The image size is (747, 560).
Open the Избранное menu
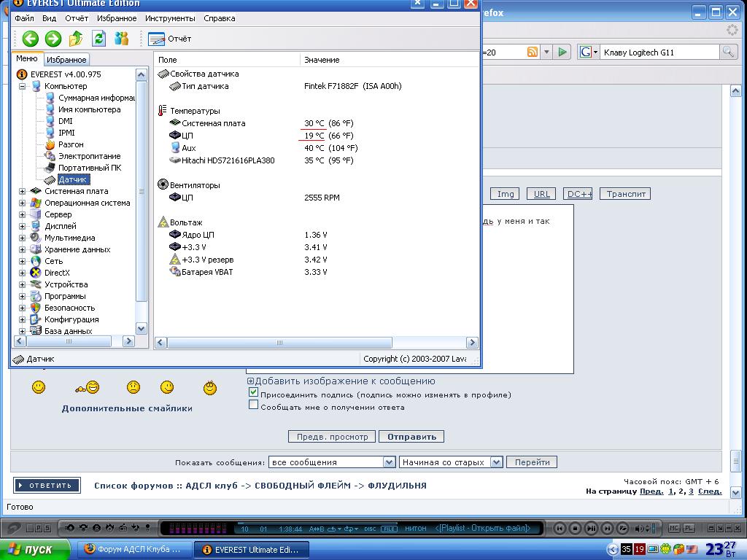[x=117, y=18]
